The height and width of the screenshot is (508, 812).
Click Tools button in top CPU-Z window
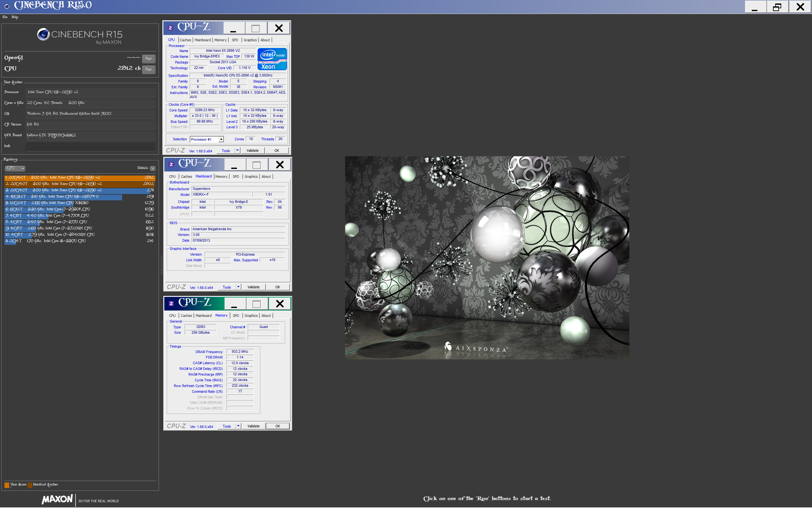[x=226, y=151]
